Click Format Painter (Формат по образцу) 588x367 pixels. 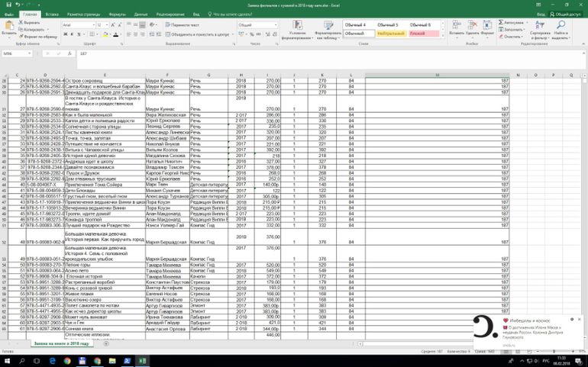(21, 36)
